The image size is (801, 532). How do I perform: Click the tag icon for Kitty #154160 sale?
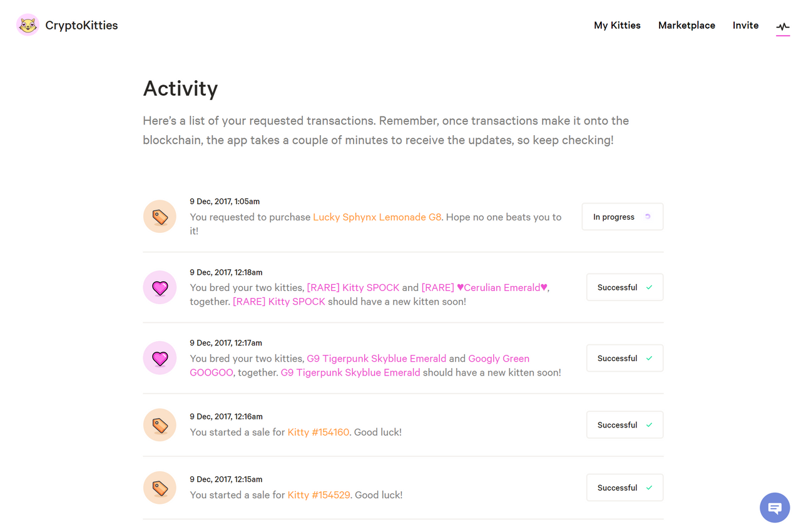click(x=160, y=425)
